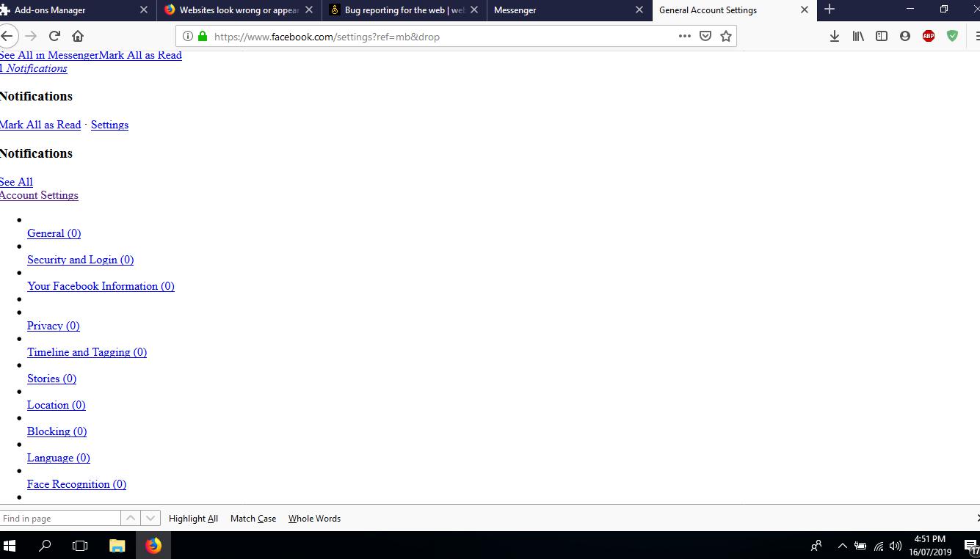Screen dimensions: 980x559
Task: Jump to next find match arrow
Action: click(150, 518)
